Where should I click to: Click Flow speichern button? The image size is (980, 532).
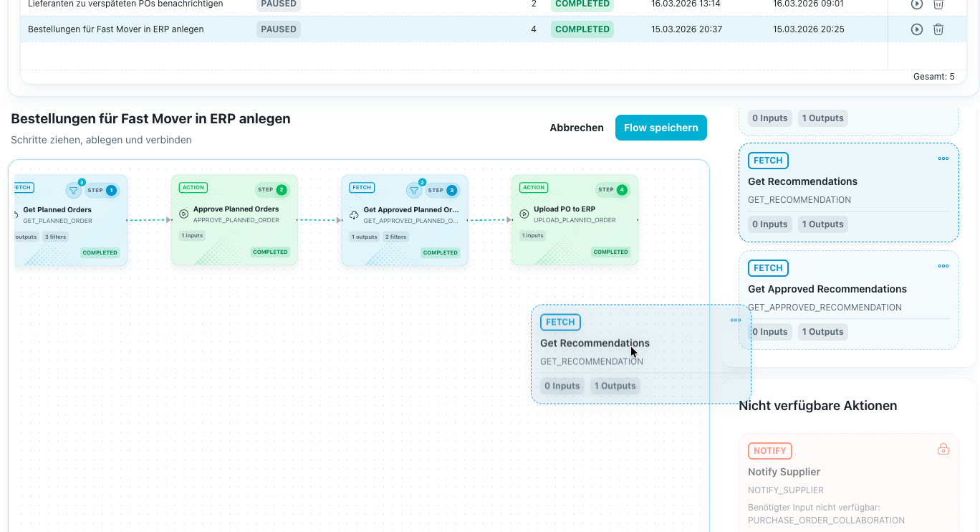coord(660,128)
